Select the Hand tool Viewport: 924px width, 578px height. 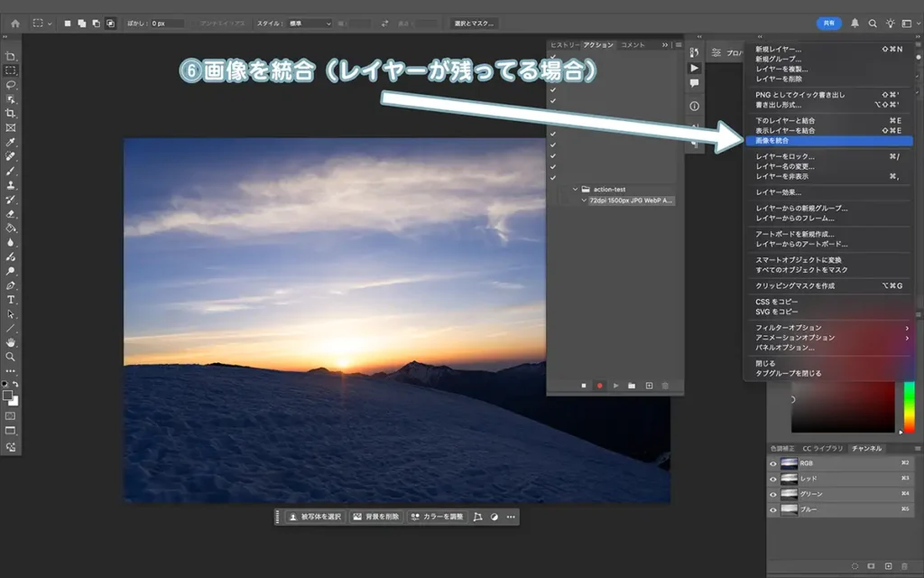click(x=11, y=342)
